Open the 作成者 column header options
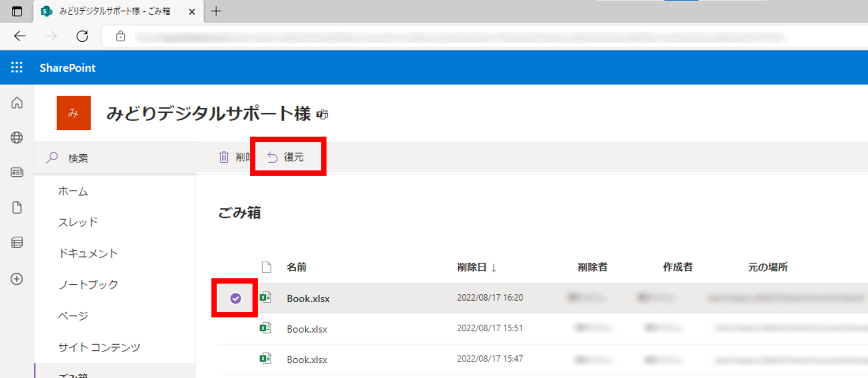Image resolution: width=868 pixels, height=378 pixels. pyautogui.click(x=677, y=267)
